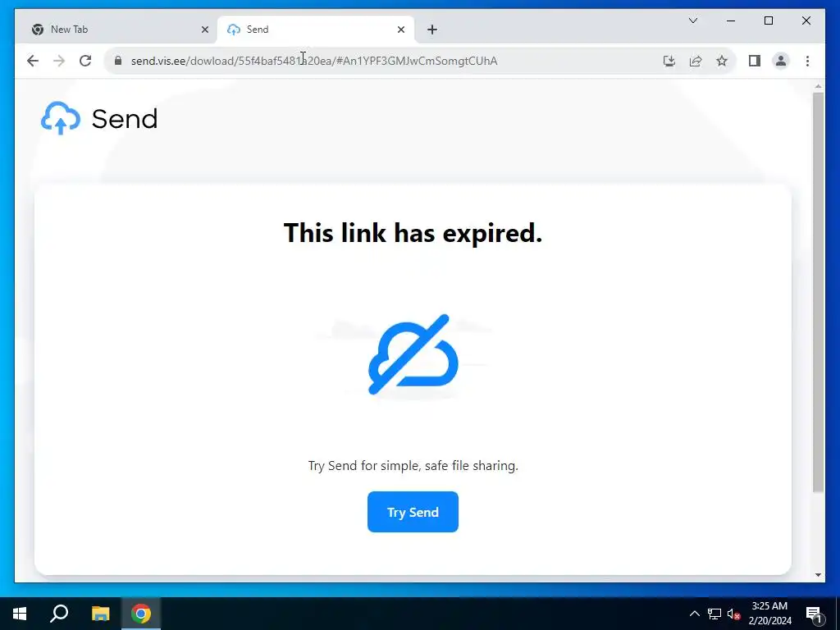
Task: Click the Try Send button
Action: [x=413, y=512]
